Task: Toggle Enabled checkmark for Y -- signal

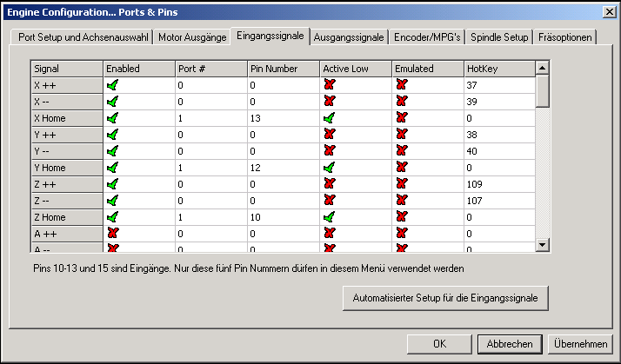Action: point(113,151)
